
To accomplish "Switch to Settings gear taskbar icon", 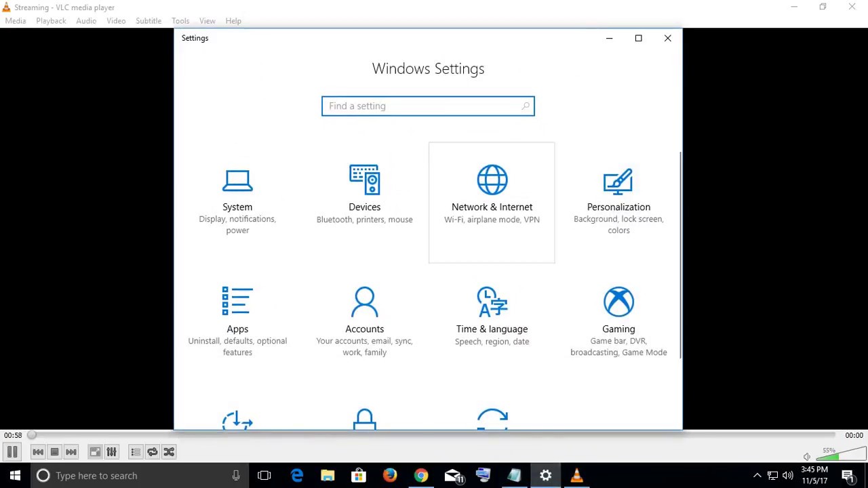I will pos(546,476).
